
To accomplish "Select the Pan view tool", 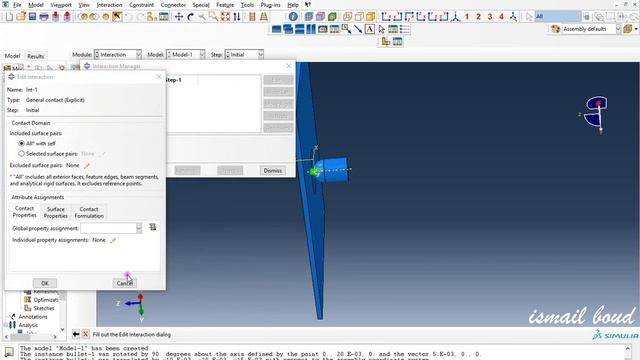I will (x=179, y=17).
